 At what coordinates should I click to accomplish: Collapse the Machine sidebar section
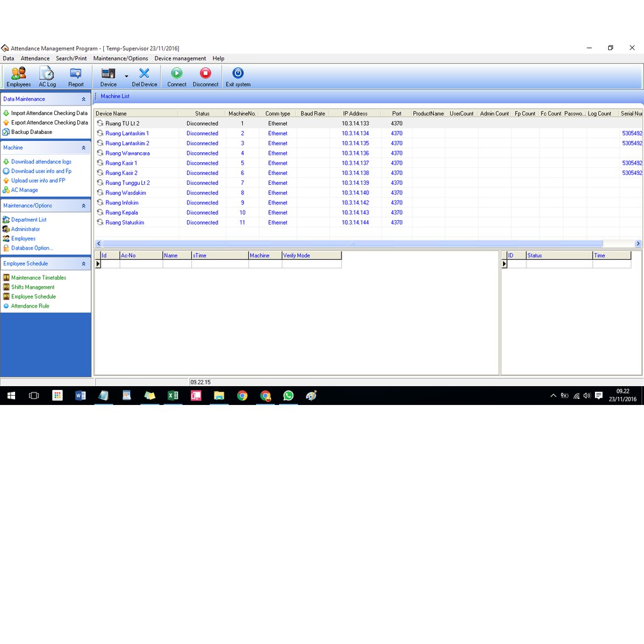point(84,148)
